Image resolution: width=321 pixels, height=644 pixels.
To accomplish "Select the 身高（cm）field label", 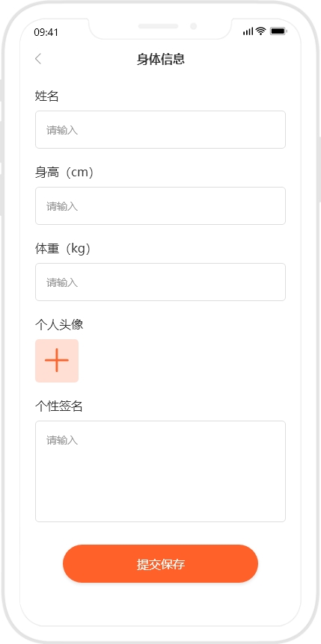I will pos(64,173).
